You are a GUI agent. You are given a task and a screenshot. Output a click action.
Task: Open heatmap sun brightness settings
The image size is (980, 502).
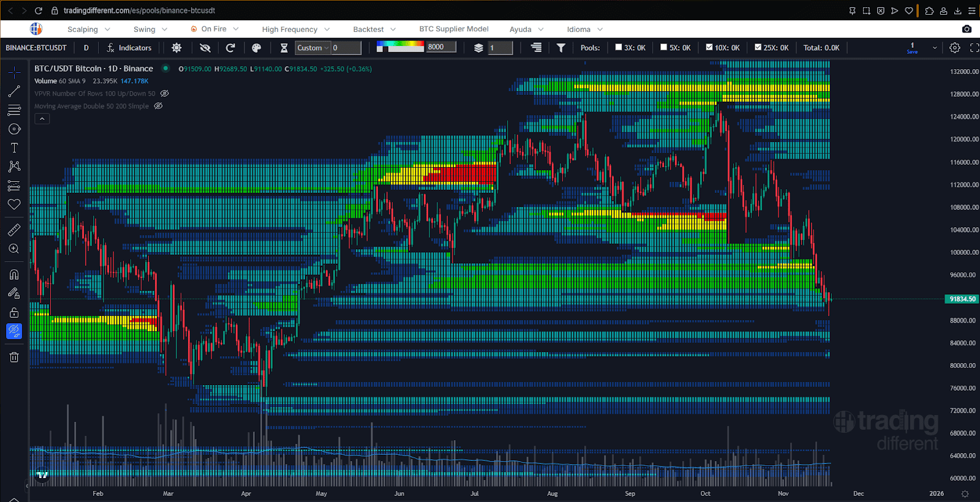click(x=176, y=48)
